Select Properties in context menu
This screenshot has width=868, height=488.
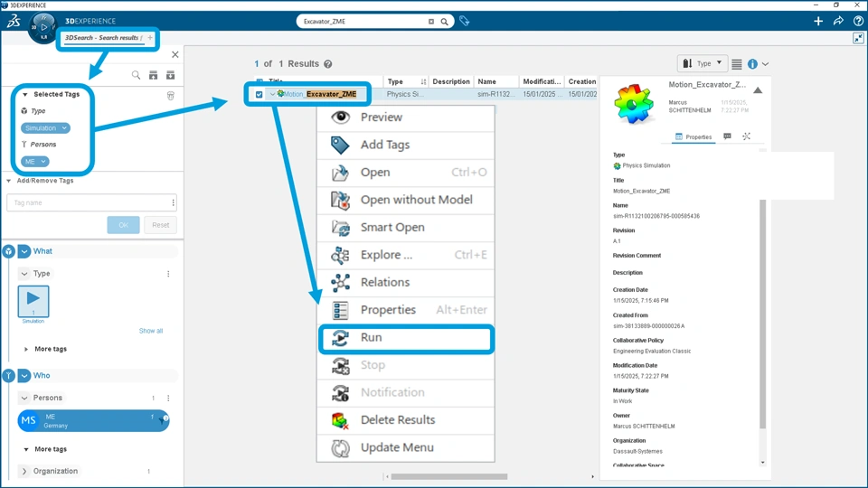coord(405,310)
